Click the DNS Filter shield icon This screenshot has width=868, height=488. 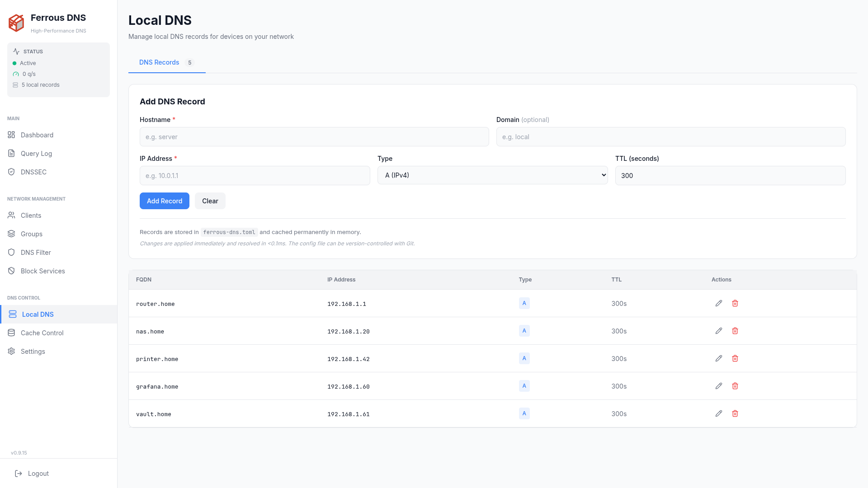(x=11, y=252)
